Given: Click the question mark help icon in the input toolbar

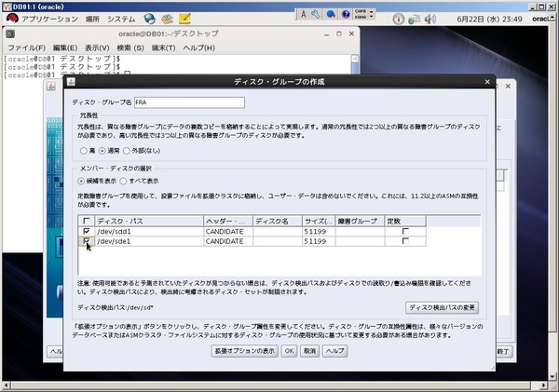Looking at the screenshot, I should [346, 14].
